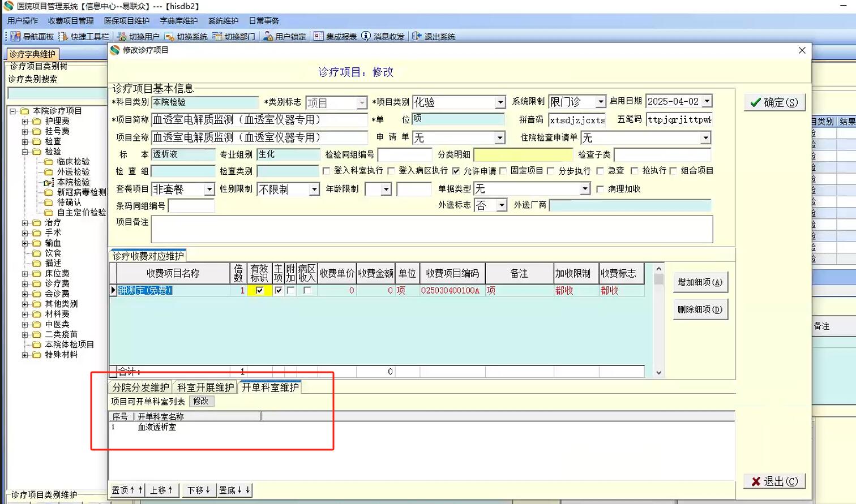Click the folder icon beside 待确认
This screenshot has height=504, width=856.
tap(49, 203)
